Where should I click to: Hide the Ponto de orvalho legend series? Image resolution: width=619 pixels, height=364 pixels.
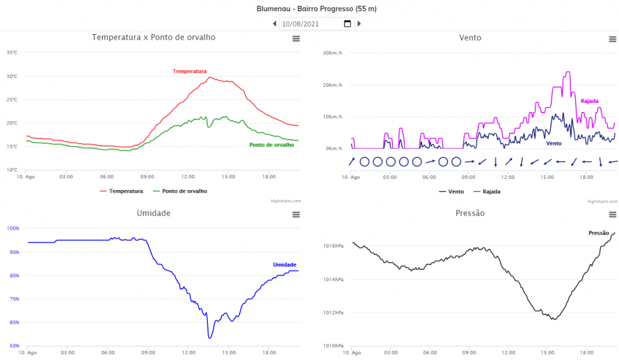click(x=180, y=191)
